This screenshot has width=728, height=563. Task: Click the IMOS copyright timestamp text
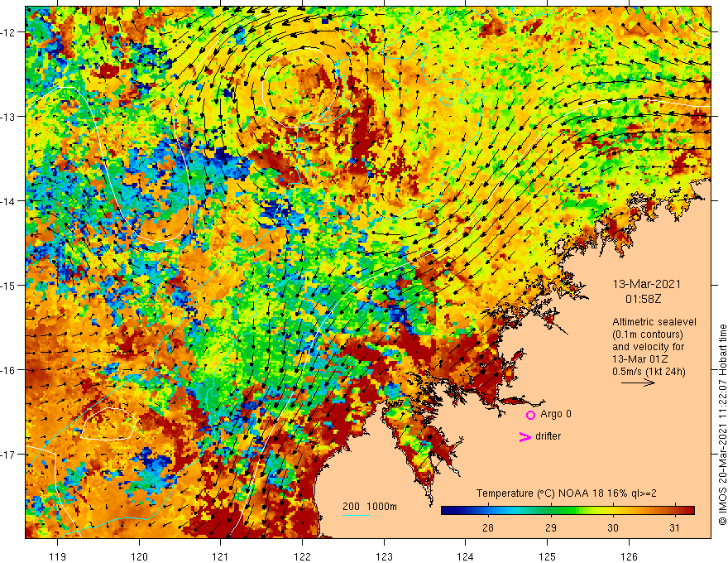722,424
